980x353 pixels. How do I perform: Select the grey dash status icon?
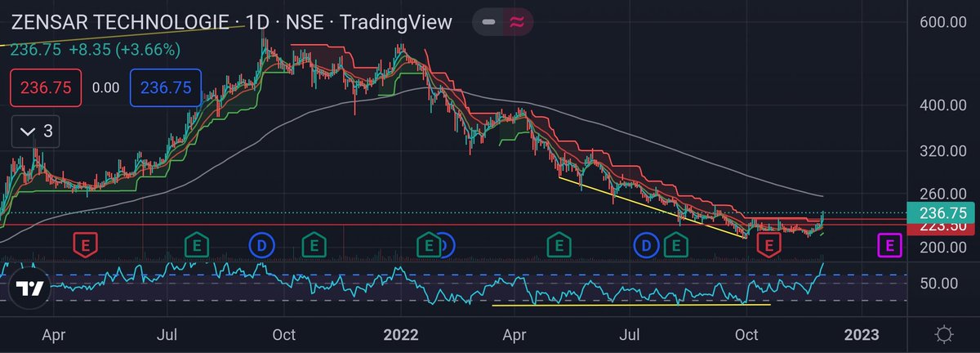pos(488,22)
